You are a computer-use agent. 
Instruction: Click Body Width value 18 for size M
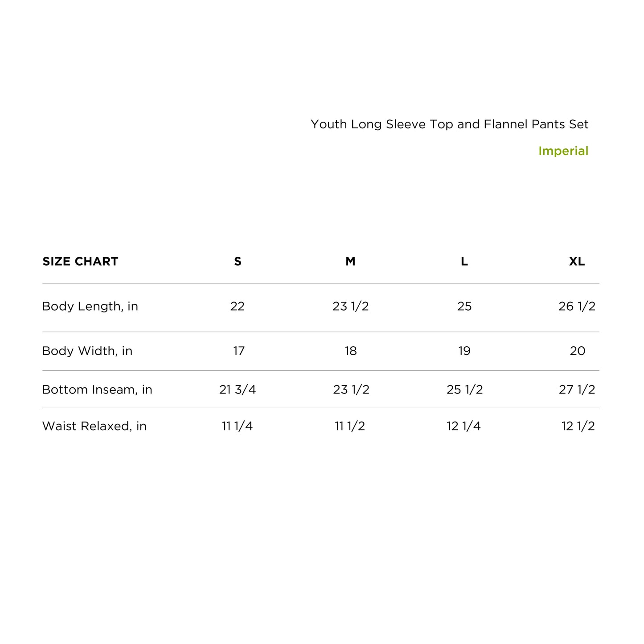point(351,351)
